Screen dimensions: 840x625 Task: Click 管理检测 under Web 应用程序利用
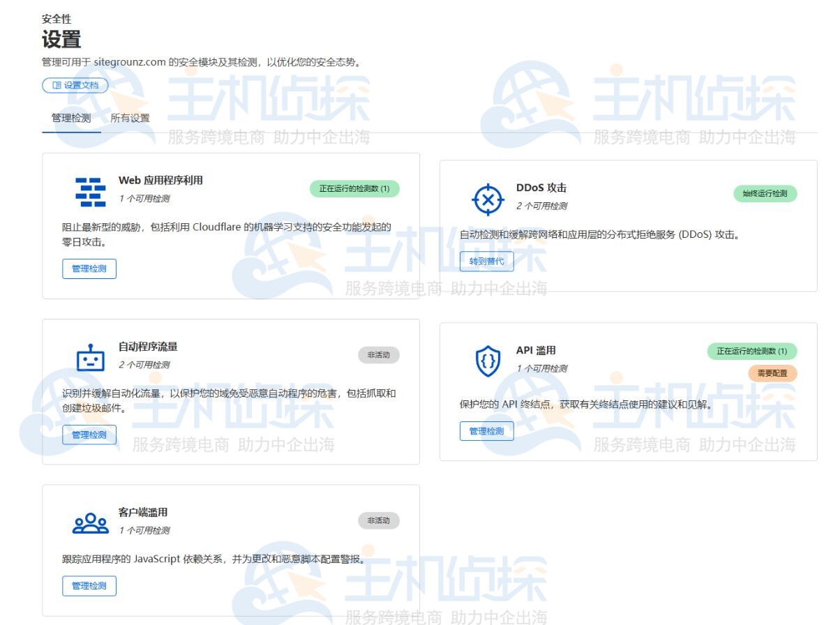click(x=89, y=269)
